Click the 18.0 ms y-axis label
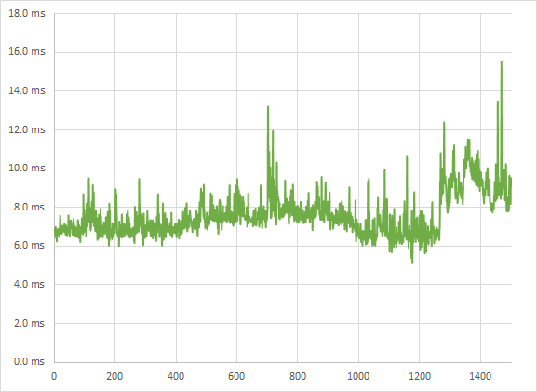The image size is (537, 392). 27,13
